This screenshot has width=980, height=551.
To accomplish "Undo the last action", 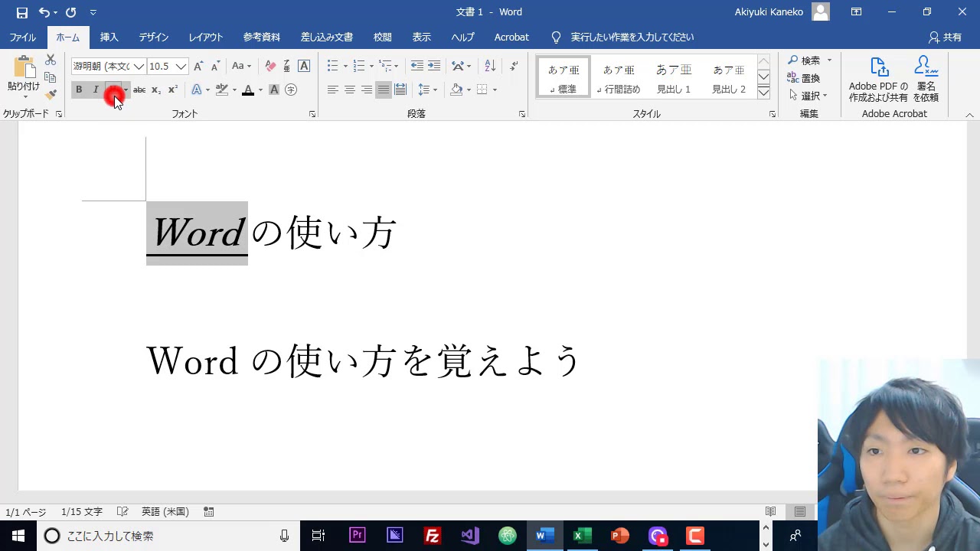I will pos(44,12).
